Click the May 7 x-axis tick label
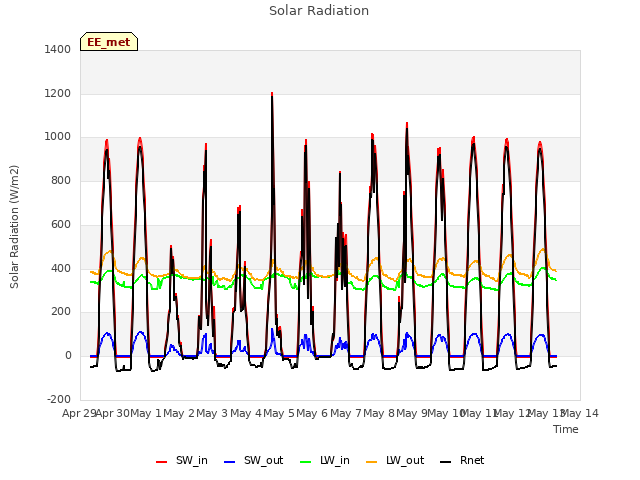This screenshot has width=640, height=480. click(346, 413)
